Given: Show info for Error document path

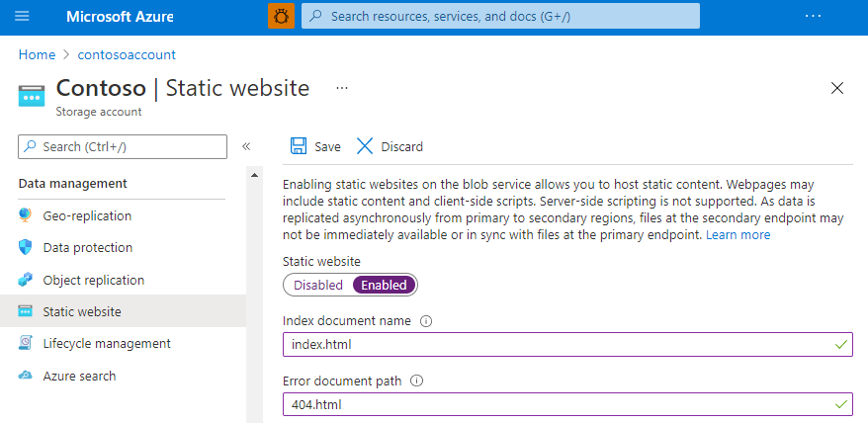Looking at the screenshot, I should 416,381.
